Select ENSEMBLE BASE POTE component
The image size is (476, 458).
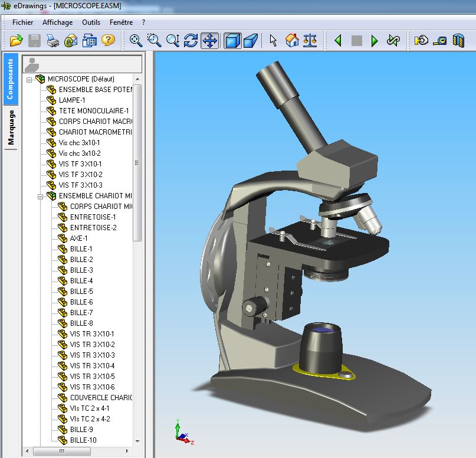96,90
